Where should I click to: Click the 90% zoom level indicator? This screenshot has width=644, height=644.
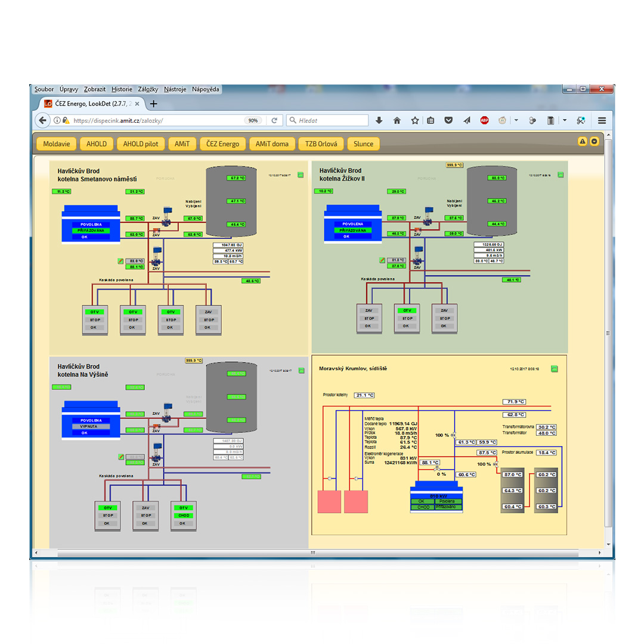[253, 120]
